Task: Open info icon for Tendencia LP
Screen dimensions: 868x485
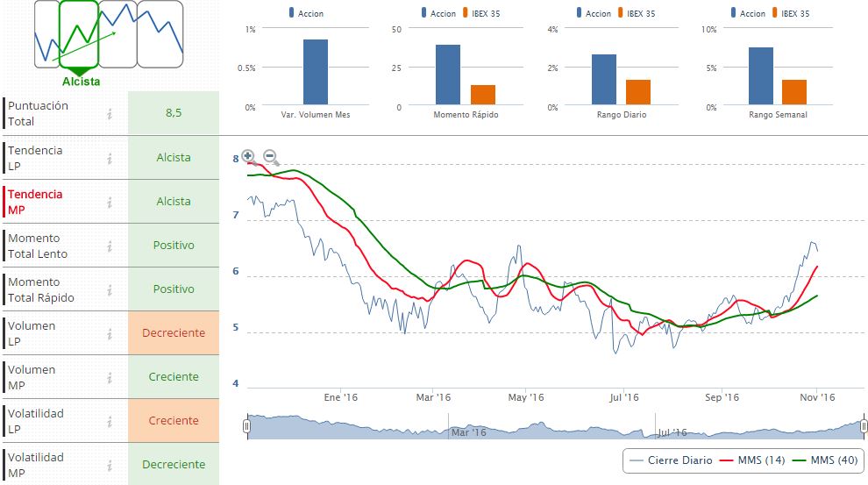Action: coord(110,159)
